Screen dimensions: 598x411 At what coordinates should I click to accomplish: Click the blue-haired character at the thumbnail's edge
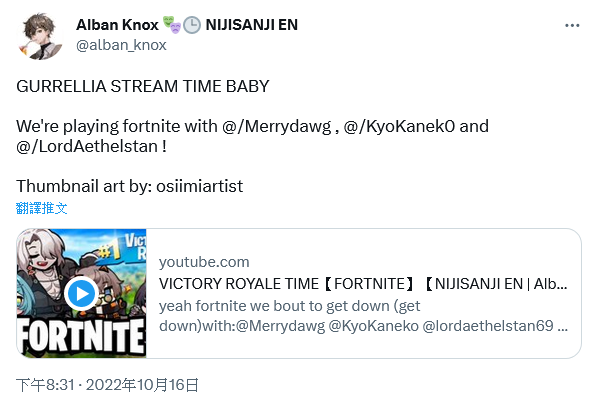pos(23,297)
